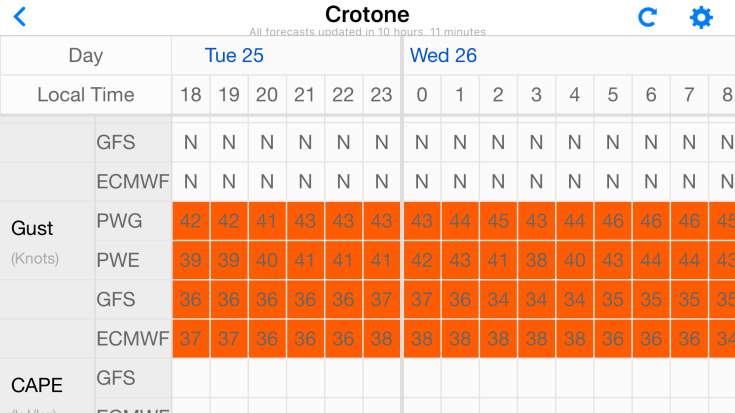Viewport: 735px width, 413px height.
Task: Tap the Day row label
Action: click(x=85, y=55)
